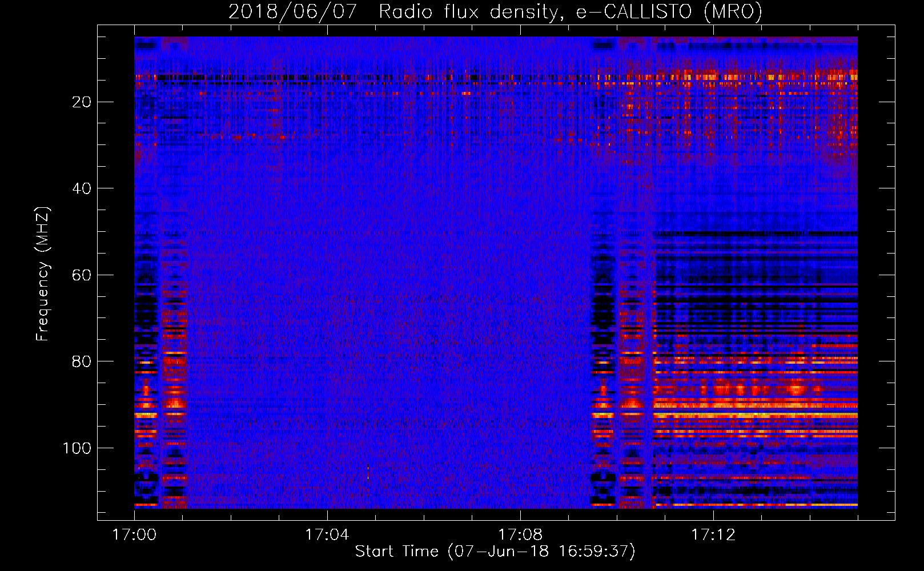
Task: Click the '17:00' time tick label
Action: pos(134,535)
